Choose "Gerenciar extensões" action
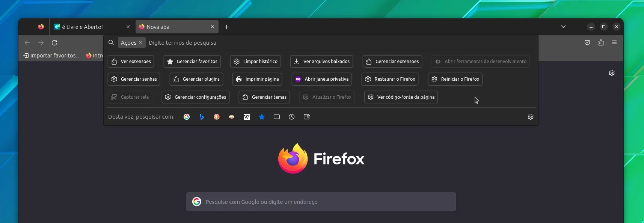Screen dimensions: 644x223 (392, 62)
